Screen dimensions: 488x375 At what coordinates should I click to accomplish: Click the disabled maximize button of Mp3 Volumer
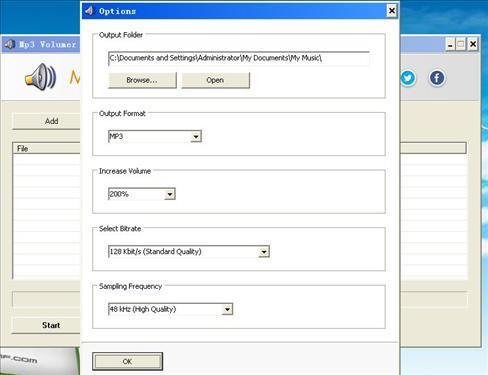click(x=460, y=44)
